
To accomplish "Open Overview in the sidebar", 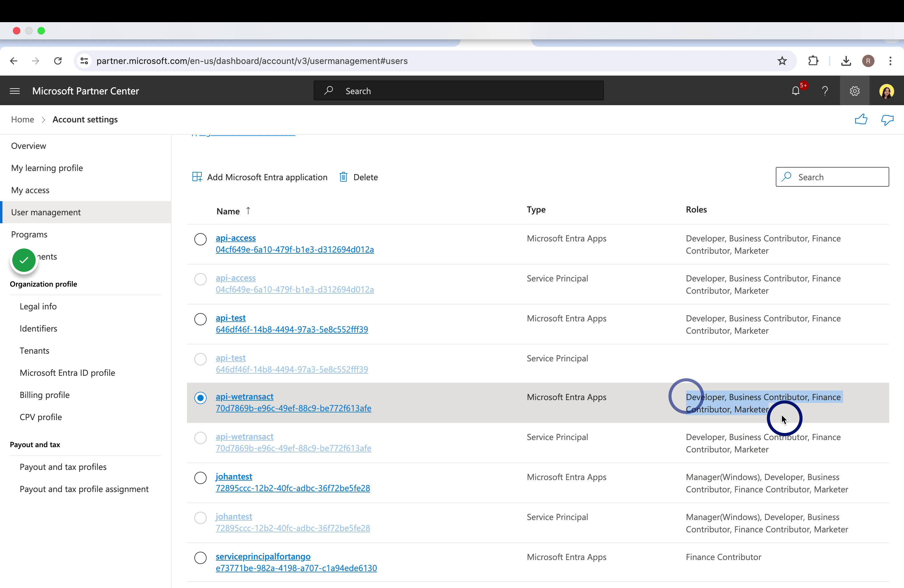I will tap(29, 146).
